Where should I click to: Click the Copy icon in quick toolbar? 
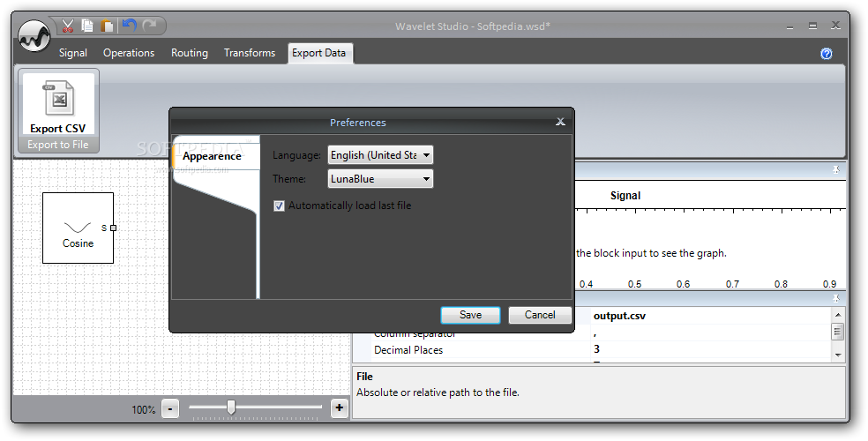87,26
